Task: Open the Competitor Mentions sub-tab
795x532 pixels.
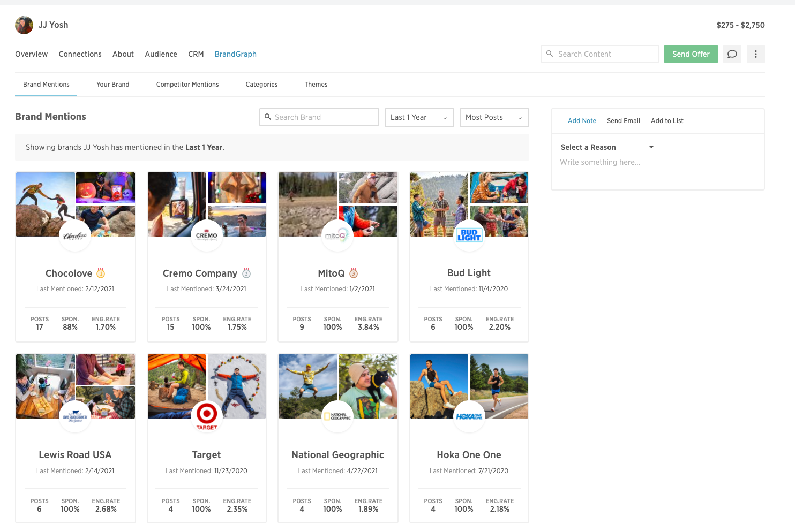Action: pos(187,85)
